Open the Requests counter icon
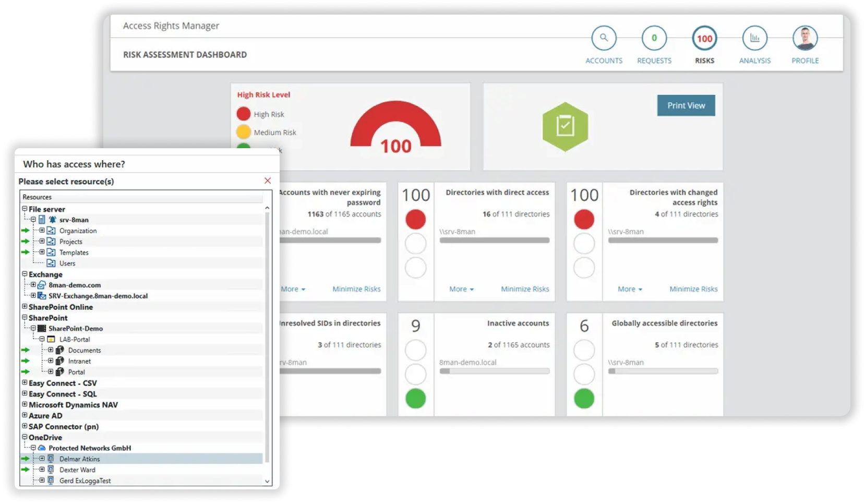Viewport: 865px width, 504px height. [x=654, y=38]
